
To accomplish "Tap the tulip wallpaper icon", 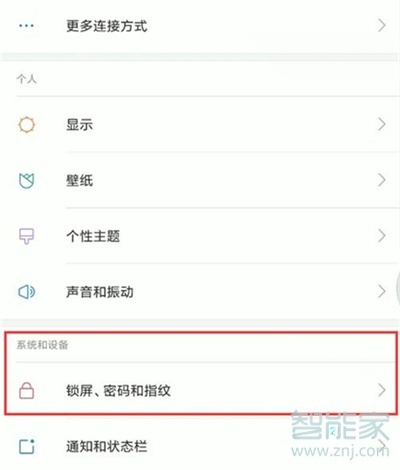I will 26,181.
